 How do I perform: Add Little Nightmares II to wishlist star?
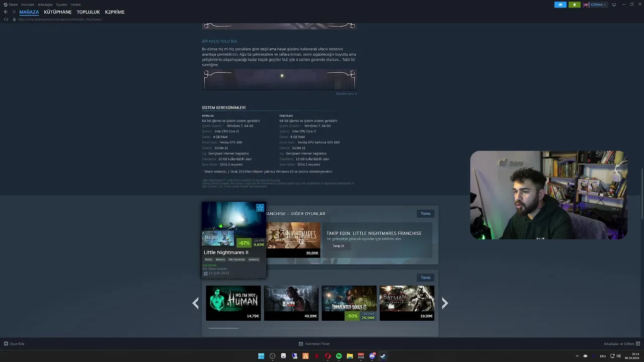pyautogui.click(x=260, y=208)
